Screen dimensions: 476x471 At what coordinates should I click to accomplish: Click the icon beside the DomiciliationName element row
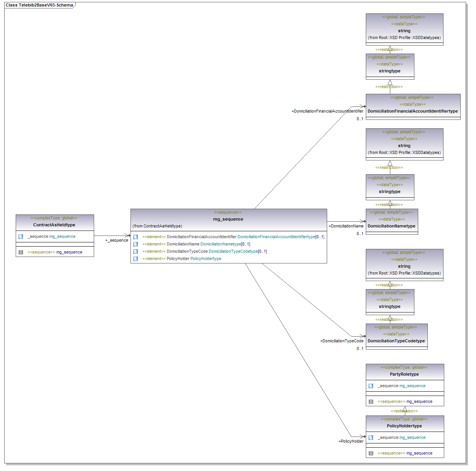coord(135,244)
